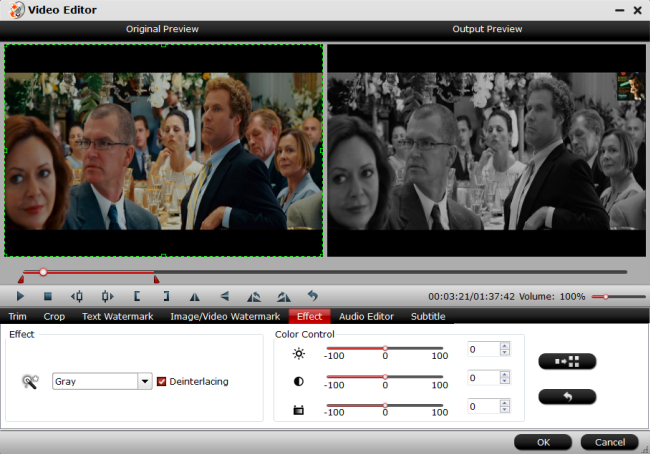
Task: Switch to the Trim tab
Action: (x=17, y=316)
